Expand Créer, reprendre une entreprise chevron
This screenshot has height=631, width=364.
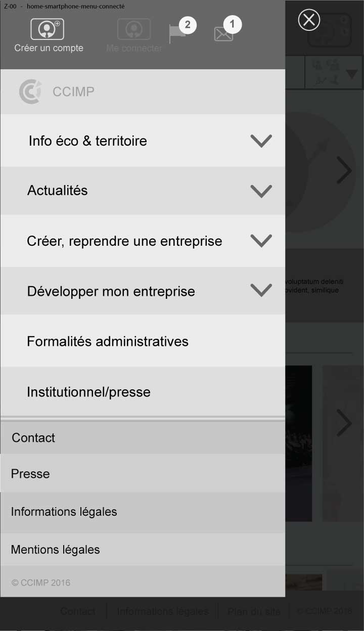point(261,241)
